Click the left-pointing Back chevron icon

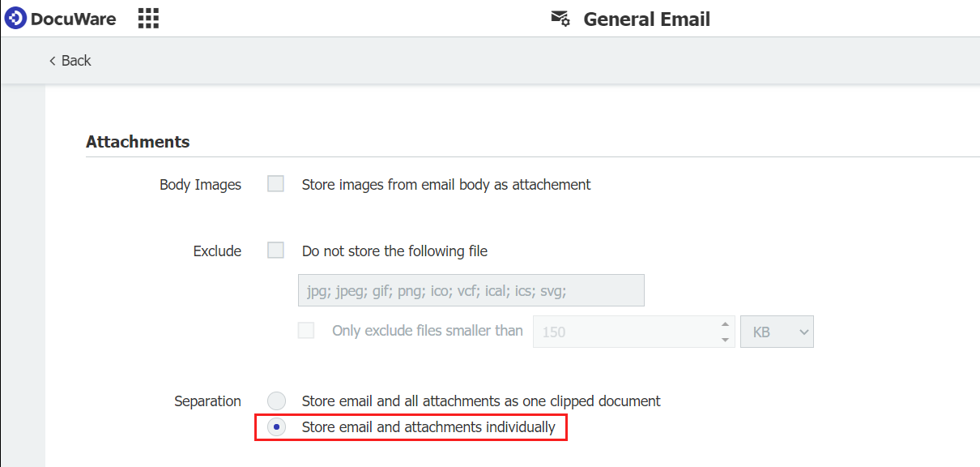click(x=51, y=60)
